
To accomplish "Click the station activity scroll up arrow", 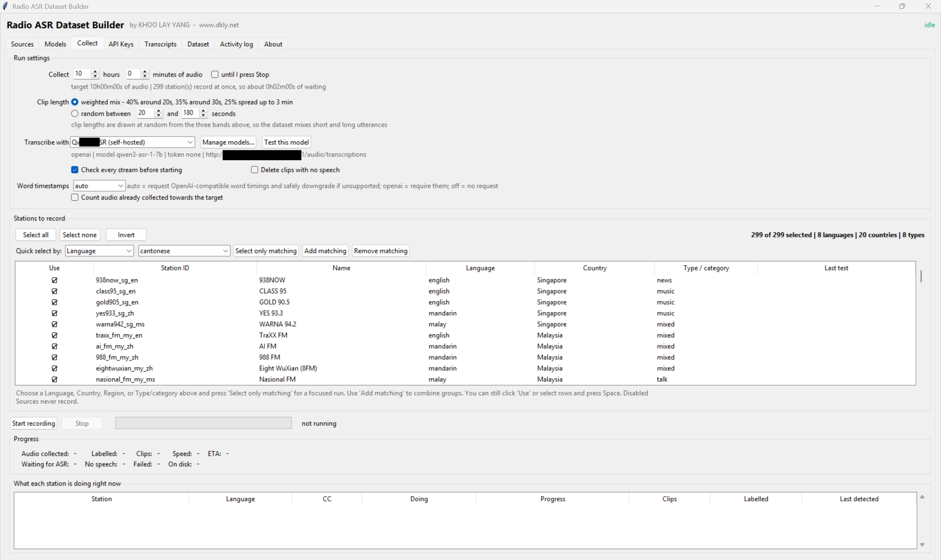I will click(922, 497).
